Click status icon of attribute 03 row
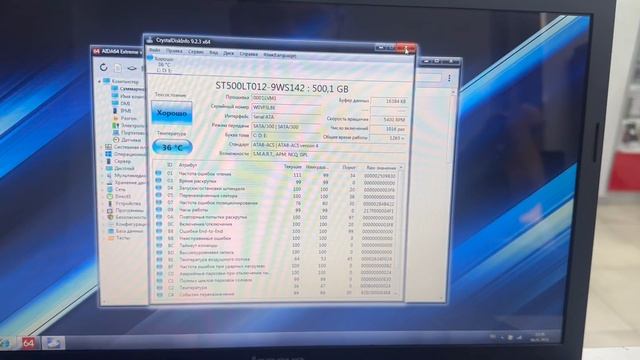 coord(159,180)
